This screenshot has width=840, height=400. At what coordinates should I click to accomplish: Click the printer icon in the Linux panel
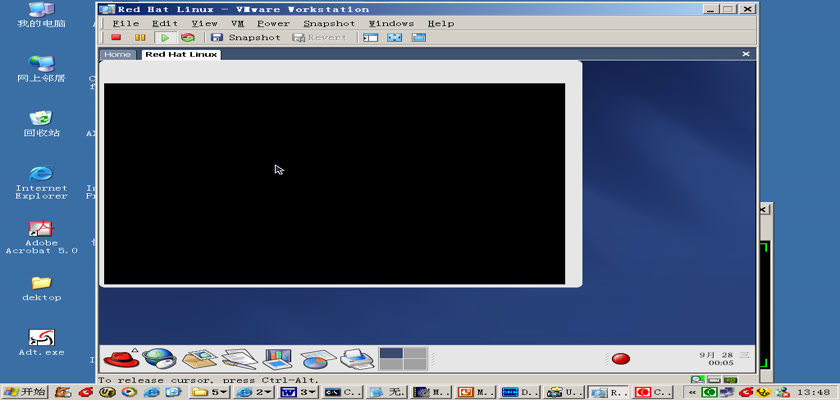point(356,358)
